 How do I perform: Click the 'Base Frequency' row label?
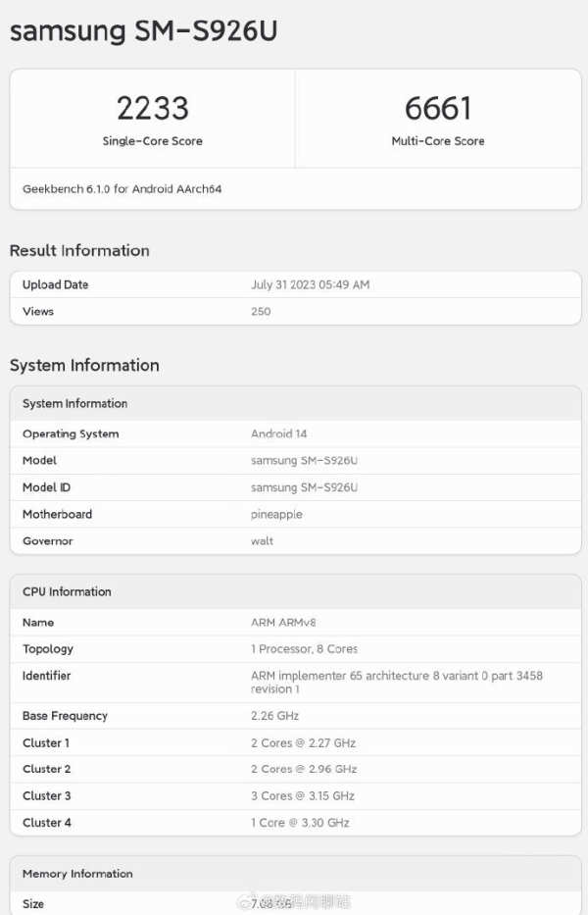[x=65, y=716]
